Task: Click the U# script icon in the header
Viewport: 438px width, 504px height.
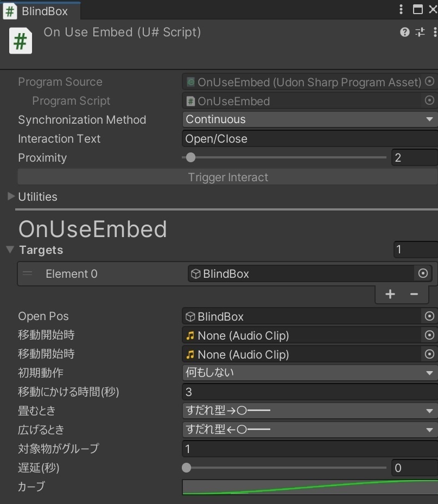Action: [21, 41]
